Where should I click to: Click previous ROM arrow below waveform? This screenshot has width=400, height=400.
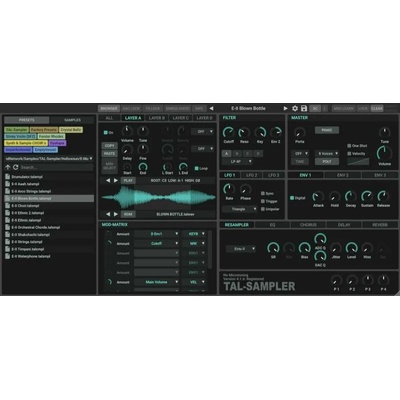coord(108,214)
